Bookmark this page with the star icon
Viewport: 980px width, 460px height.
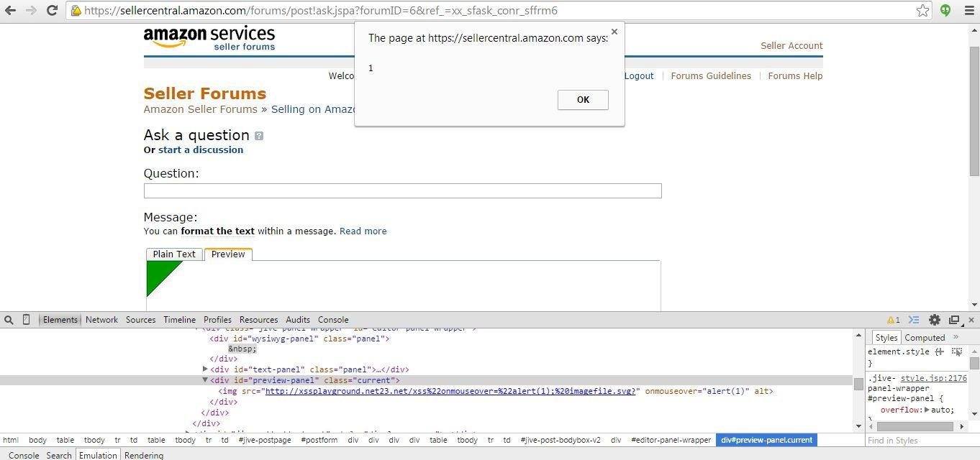pyautogui.click(x=922, y=10)
